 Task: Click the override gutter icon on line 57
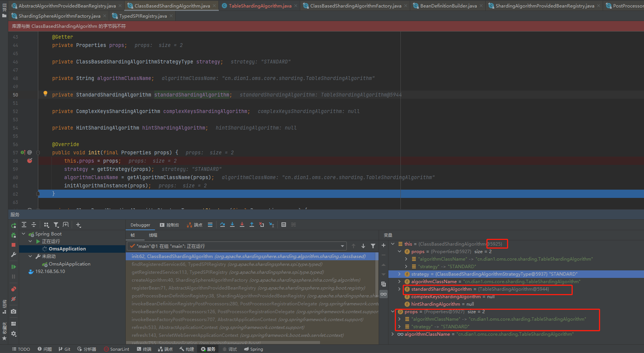click(x=23, y=152)
